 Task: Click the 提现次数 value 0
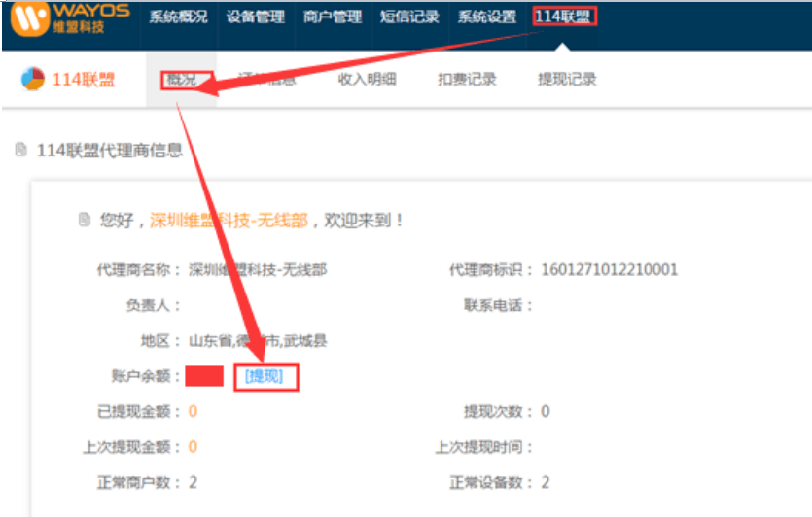click(546, 411)
